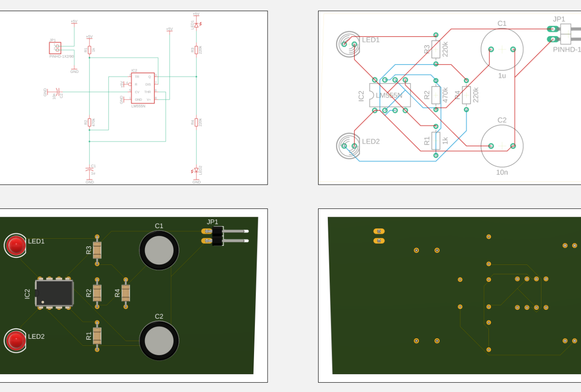The image size is (581, 392).
Task: Click the R1 resistor on the 3D board
Action: click(x=97, y=335)
